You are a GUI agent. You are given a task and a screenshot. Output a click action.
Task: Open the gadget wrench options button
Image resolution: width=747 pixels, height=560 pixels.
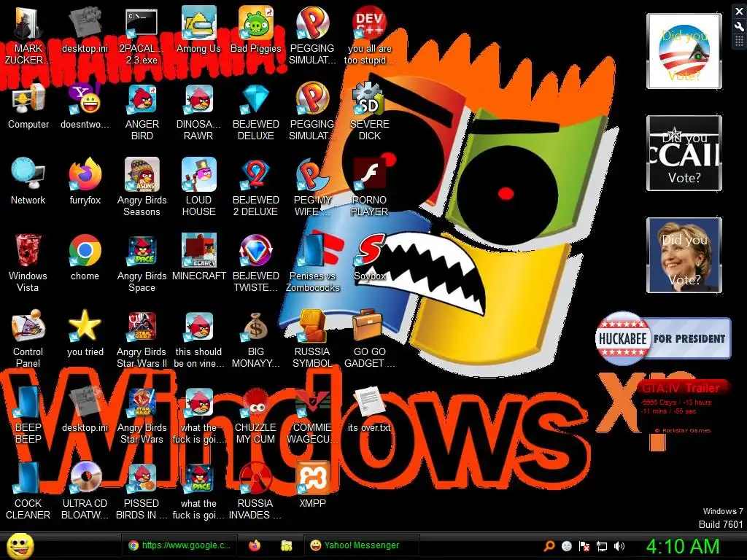[739, 27]
